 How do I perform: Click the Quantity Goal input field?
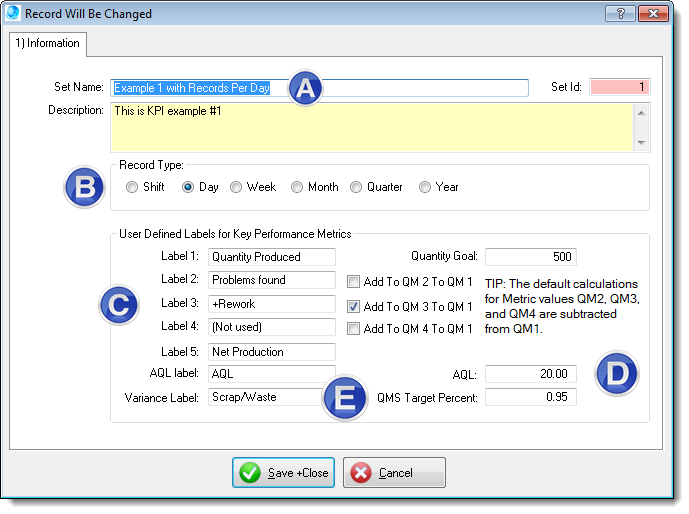[x=530, y=257]
